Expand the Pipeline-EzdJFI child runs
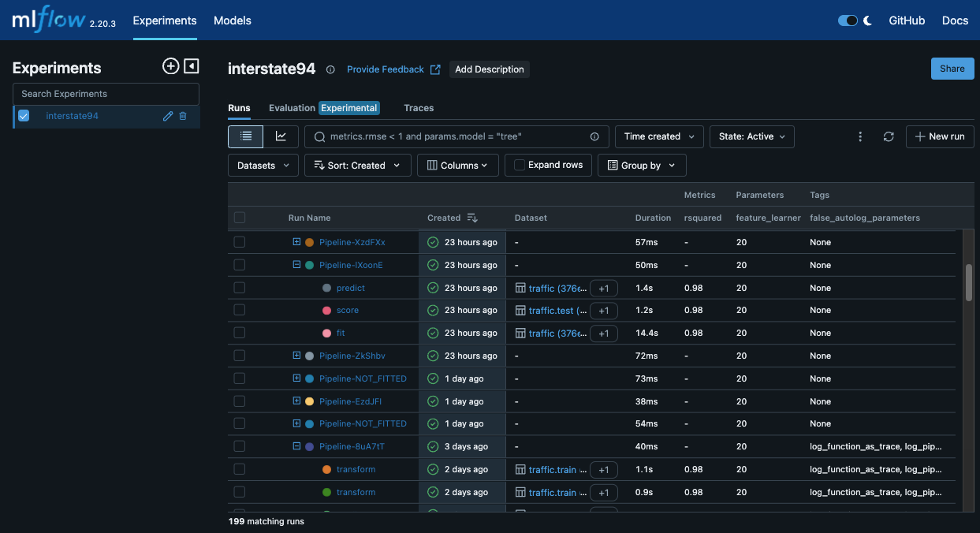The image size is (980, 533). (x=296, y=401)
